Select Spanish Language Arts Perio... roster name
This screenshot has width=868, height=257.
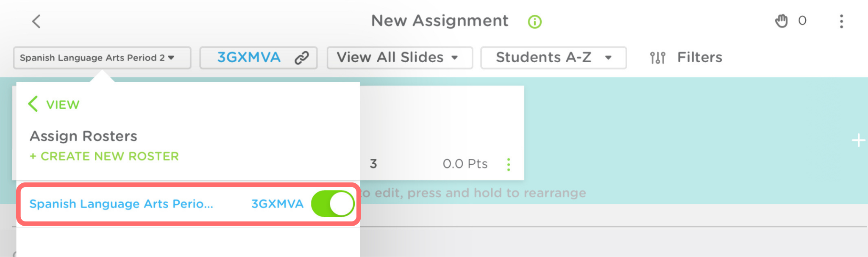click(121, 204)
